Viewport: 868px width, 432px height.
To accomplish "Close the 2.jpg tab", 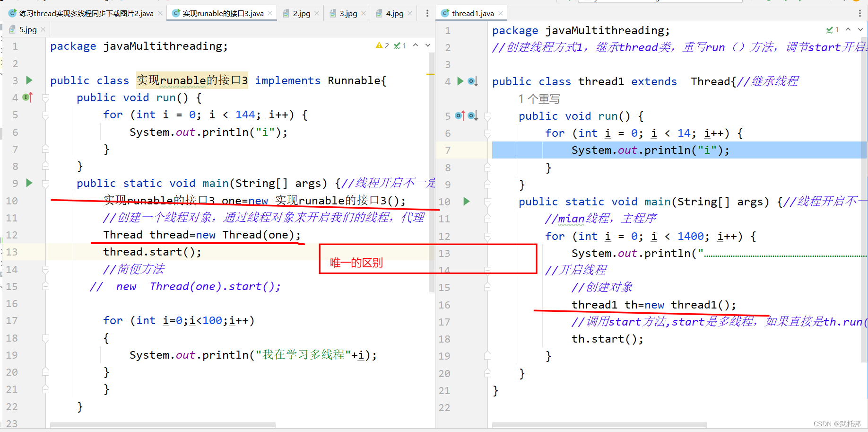I will click(317, 13).
